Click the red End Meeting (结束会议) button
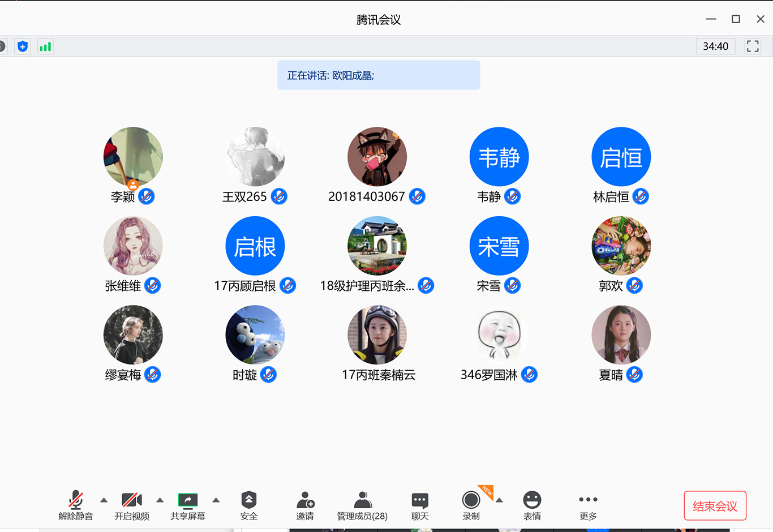 715,505
